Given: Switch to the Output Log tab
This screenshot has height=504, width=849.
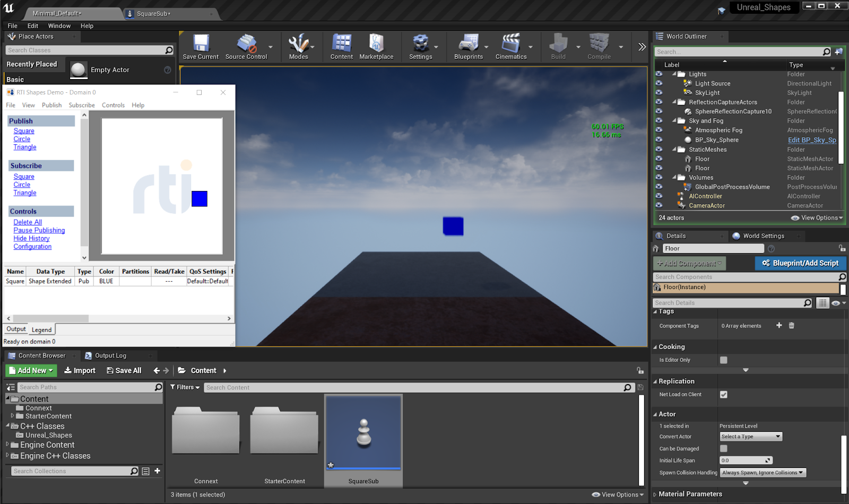Looking at the screenshot, I should point(110,355).
